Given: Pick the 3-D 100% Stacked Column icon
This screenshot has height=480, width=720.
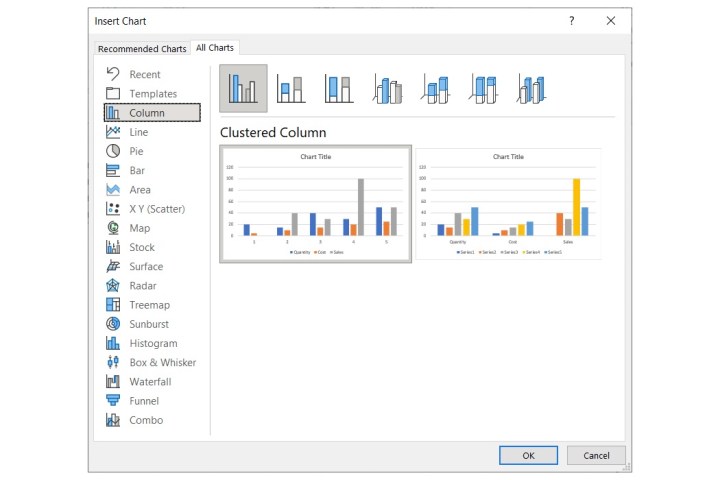Looking at the screenshot, I should pos(483,88).
